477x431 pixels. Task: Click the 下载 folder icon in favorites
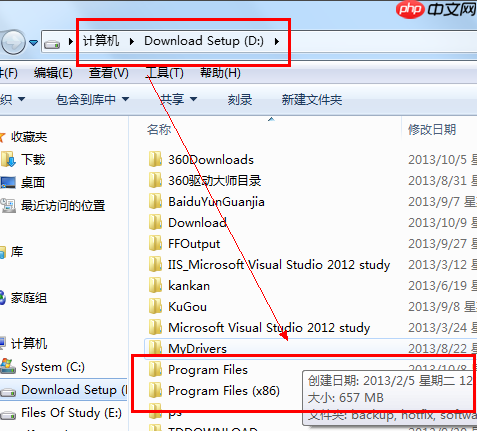click(x=8, y=159)
